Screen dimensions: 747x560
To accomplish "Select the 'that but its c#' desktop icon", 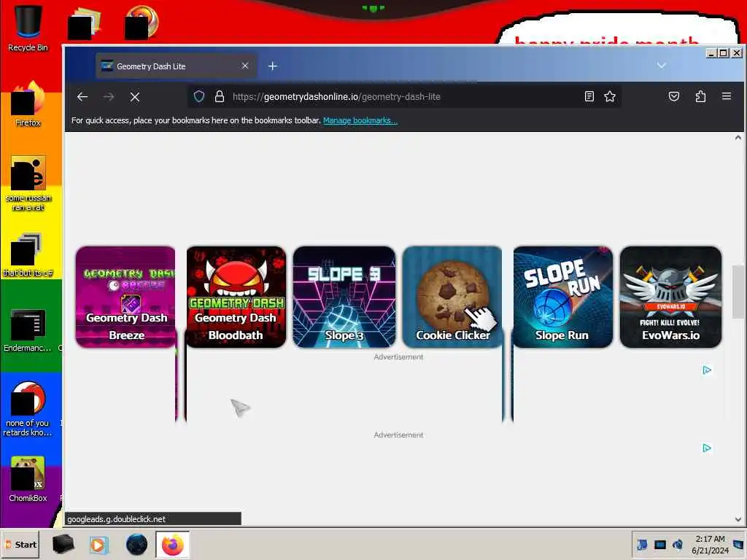I will (x=28, y=254).
